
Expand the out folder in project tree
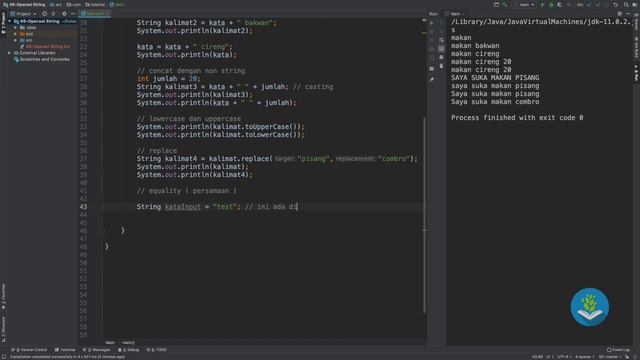16,34
